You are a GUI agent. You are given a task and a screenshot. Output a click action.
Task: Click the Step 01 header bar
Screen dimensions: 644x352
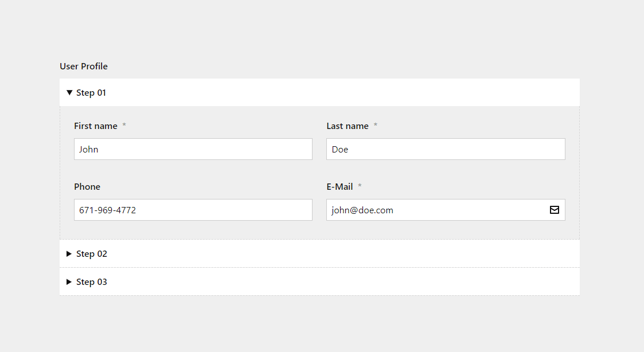(x=319, y=92)
